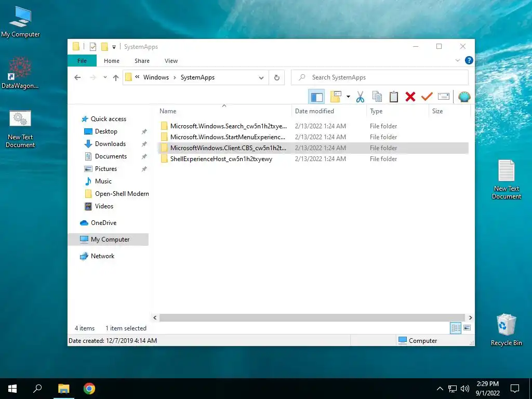Sort by the Size column header

[x=437, y=111]
